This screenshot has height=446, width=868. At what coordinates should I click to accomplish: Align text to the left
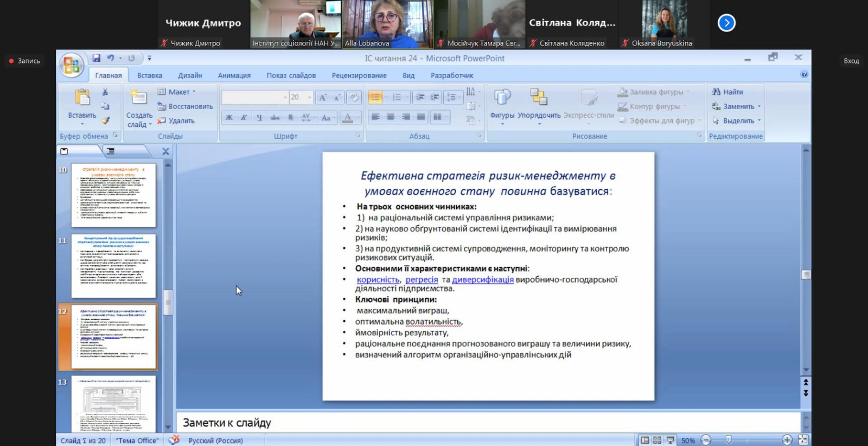point(375,117)
